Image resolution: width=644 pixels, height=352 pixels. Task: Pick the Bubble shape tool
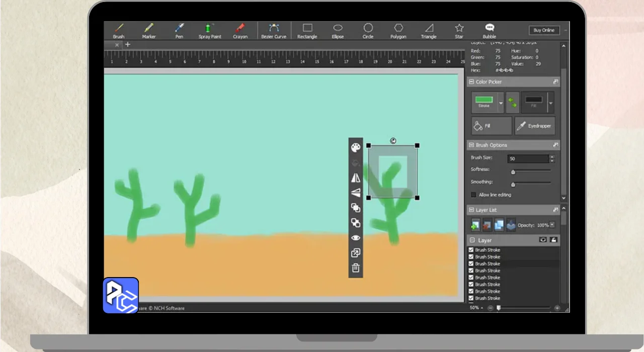click(x=490, y=31)
